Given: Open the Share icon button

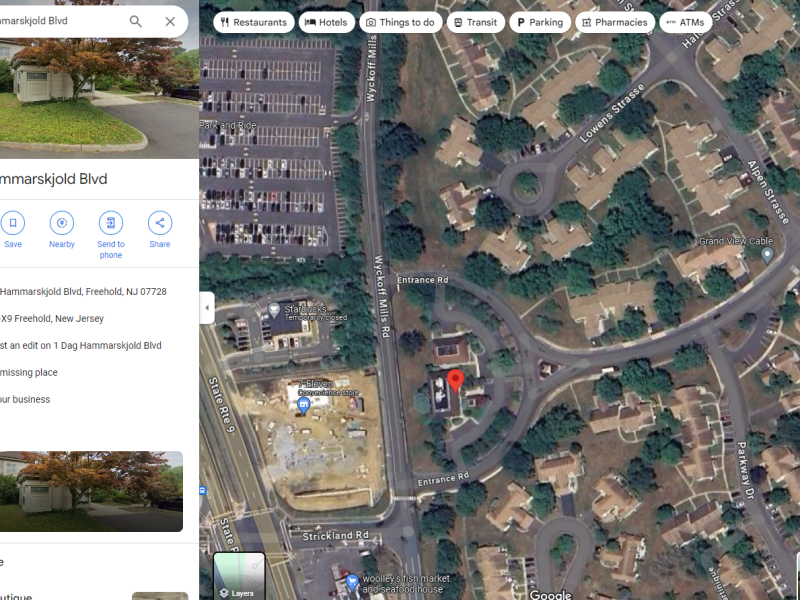Looking at the screenshot, I should (x=160, y=223).
